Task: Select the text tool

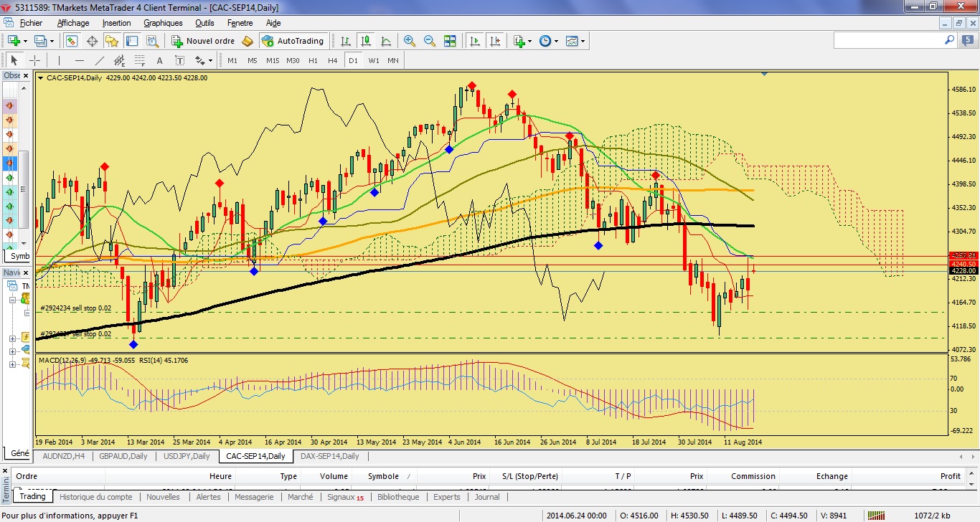Action: 159,60
